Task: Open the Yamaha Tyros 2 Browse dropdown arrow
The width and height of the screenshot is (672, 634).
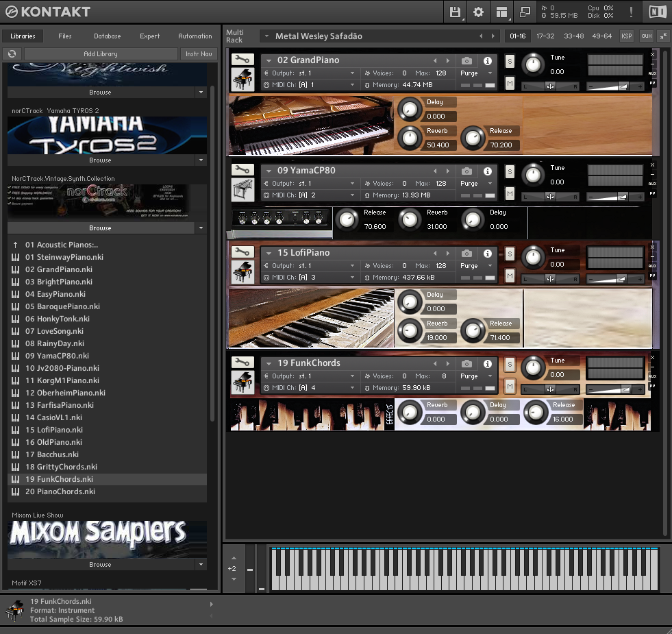Action: pos(201,160)
